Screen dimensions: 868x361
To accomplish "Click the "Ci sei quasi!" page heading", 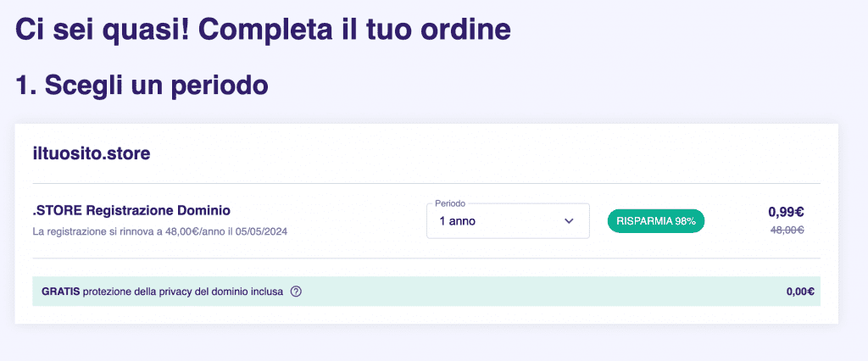I will (102, 30).
